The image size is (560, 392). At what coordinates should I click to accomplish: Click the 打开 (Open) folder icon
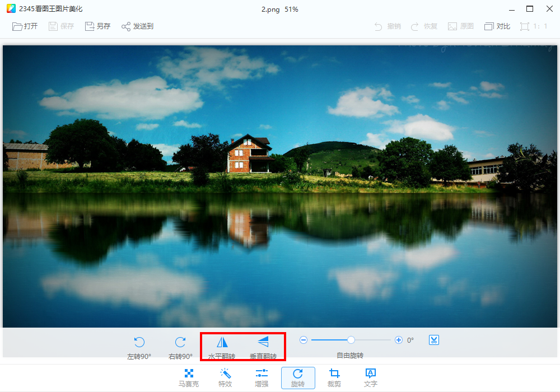click(x=17, y=26)
